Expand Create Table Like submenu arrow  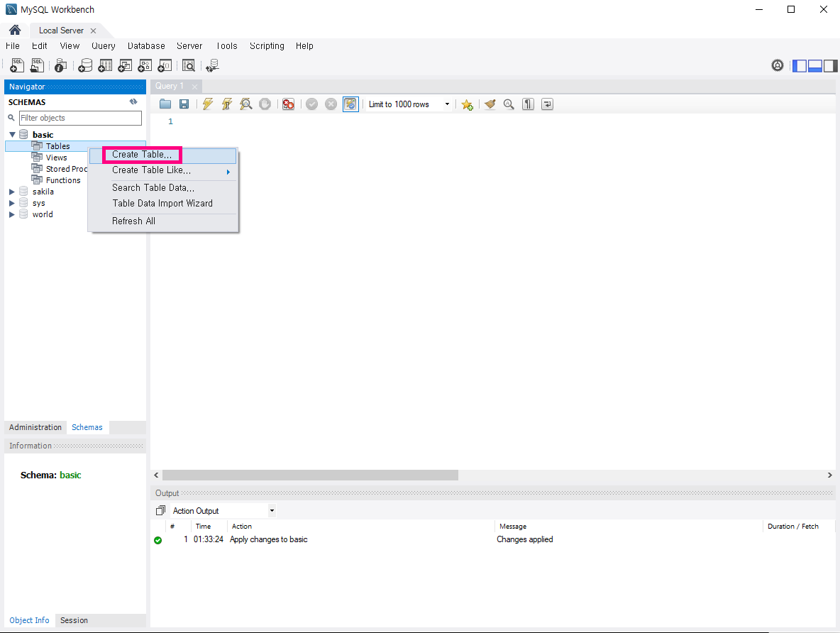(228, 172)
